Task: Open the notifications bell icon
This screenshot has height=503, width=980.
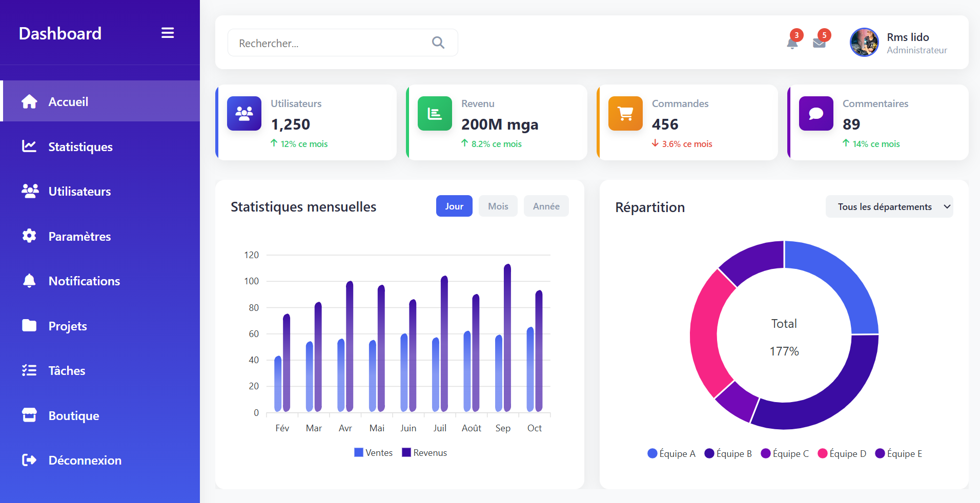Action: click(x=792, y=43)
